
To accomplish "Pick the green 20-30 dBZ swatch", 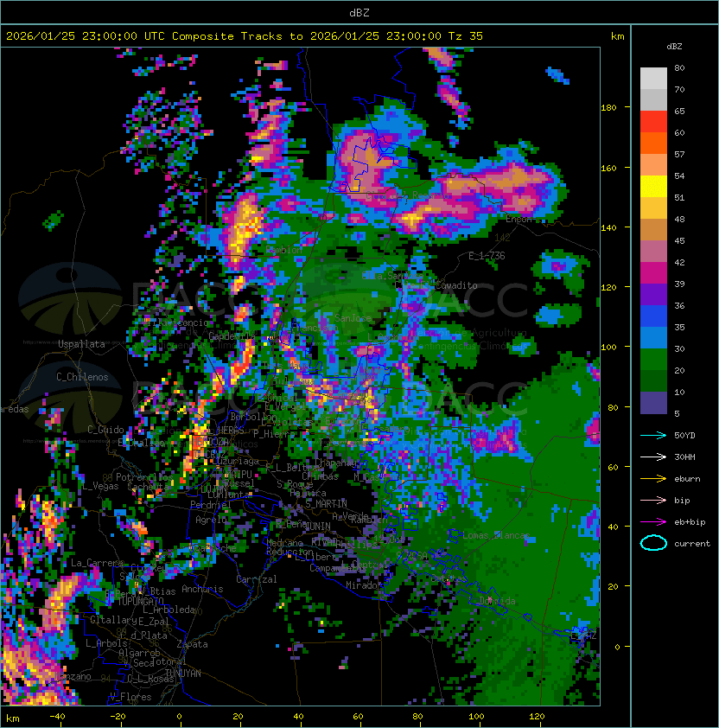I will 653,360.
